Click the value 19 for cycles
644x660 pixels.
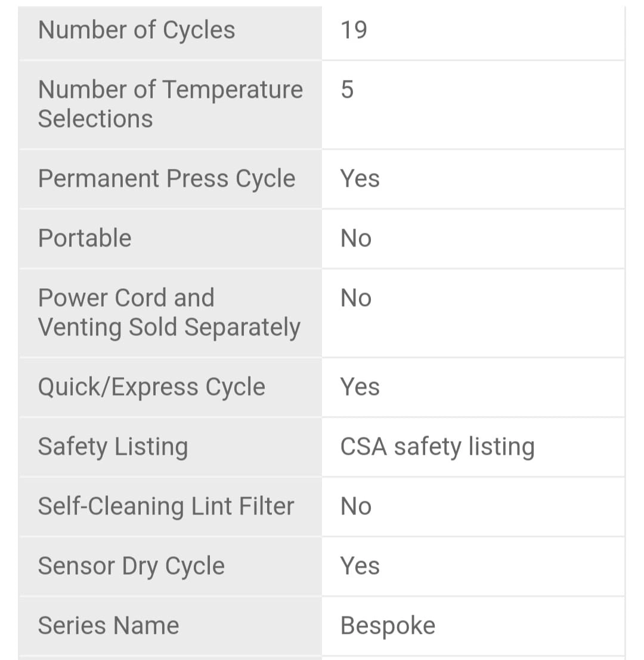click(x=354, y=30)
